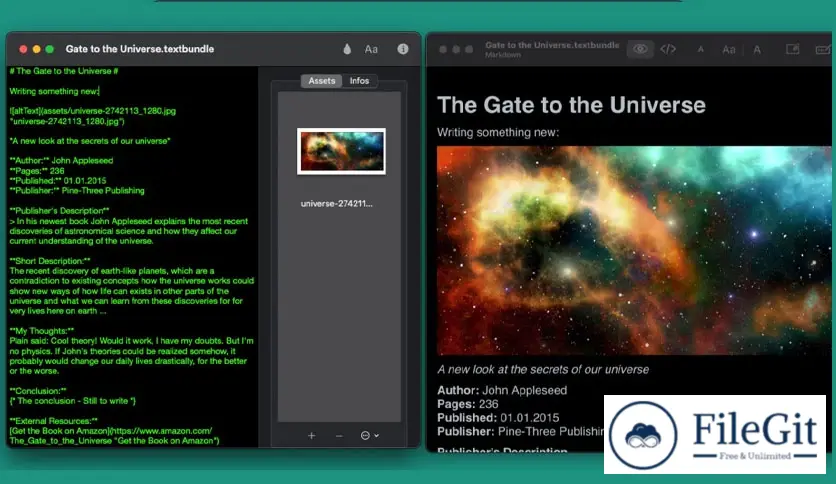
Task: Click the ink drop theme icon in editor toolbar
Action: point(347,49)
